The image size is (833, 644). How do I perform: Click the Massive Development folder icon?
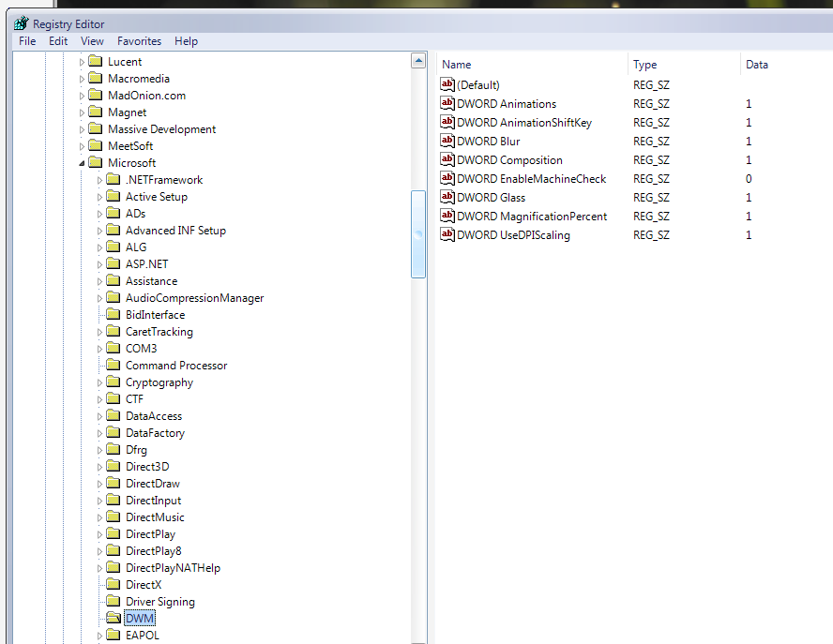click(96, 128)
